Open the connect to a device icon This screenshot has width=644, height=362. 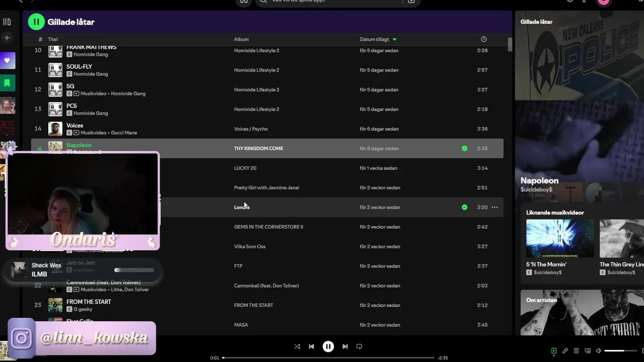587,350
